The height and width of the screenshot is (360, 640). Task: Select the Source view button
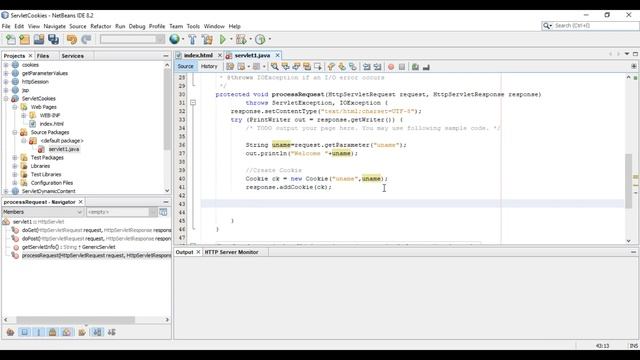pos(185,66)
